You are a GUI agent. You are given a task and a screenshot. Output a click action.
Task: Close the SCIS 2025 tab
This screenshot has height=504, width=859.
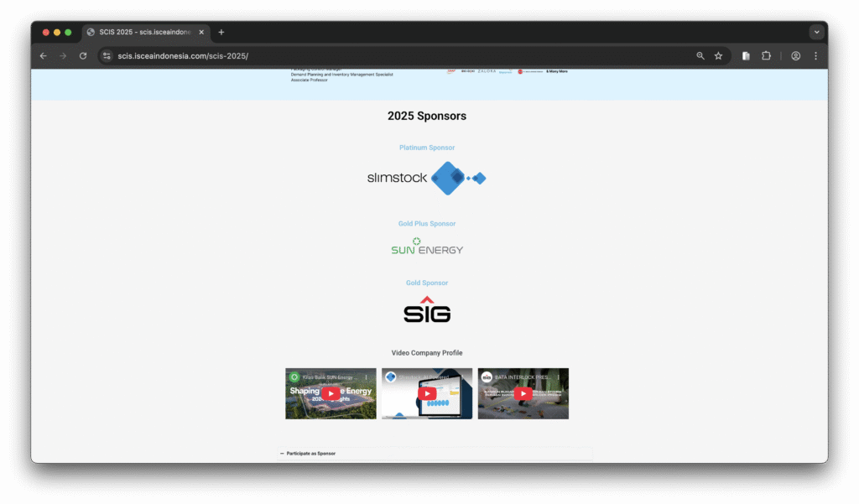[201, 32]
